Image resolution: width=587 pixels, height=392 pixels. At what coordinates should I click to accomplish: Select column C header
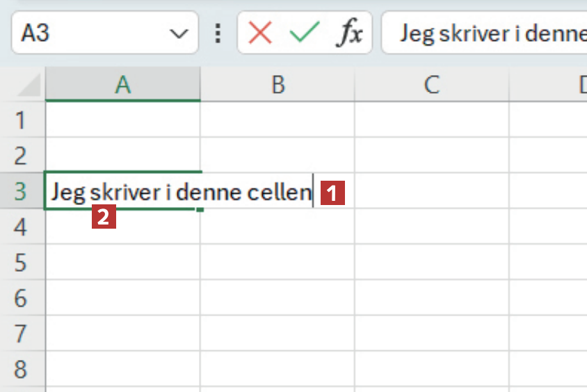[431, 85]
